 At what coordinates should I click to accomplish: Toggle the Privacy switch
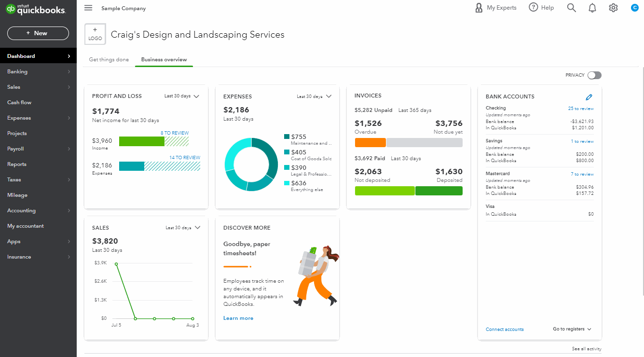pyautogui.click(x=594, y=75)
